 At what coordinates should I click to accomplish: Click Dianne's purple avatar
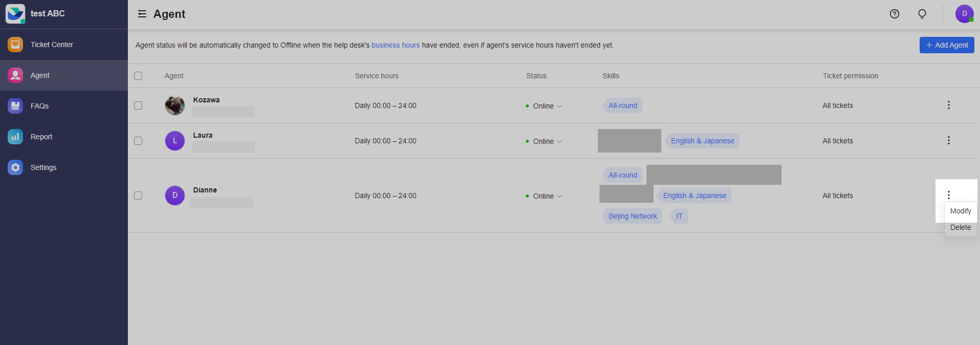coord(175,196)
